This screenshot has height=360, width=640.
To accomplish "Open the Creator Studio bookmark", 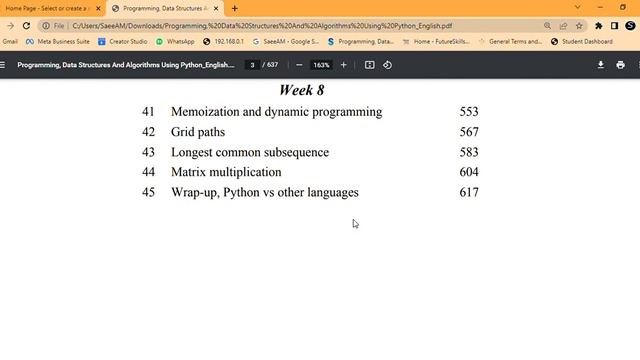I will coord(122,41).
